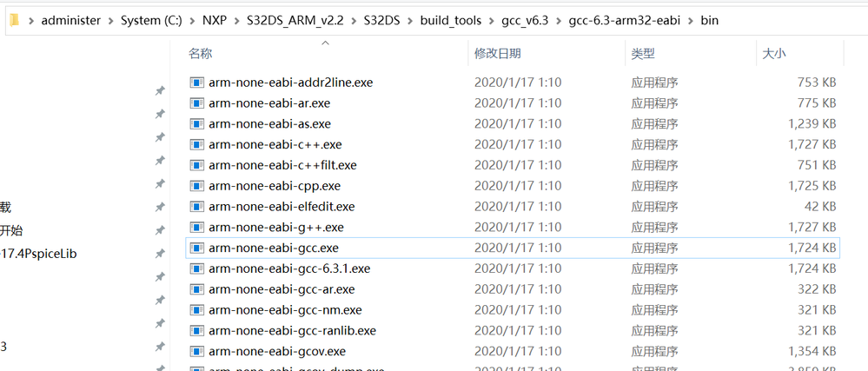Screen dimensions: 868x371
Task: Navigate to the NXP breadcrumb folder
Action: click(x=215, y=20)
